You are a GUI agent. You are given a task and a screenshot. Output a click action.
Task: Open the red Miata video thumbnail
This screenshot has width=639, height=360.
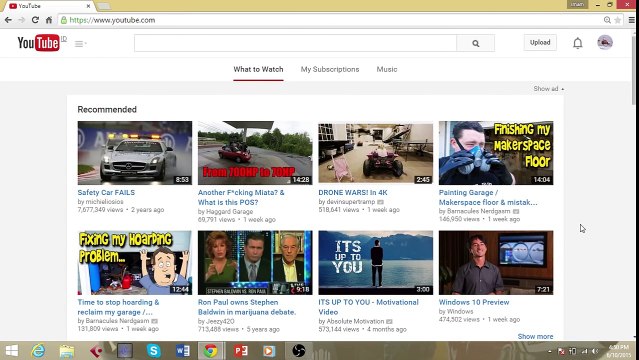pos(255,153)
